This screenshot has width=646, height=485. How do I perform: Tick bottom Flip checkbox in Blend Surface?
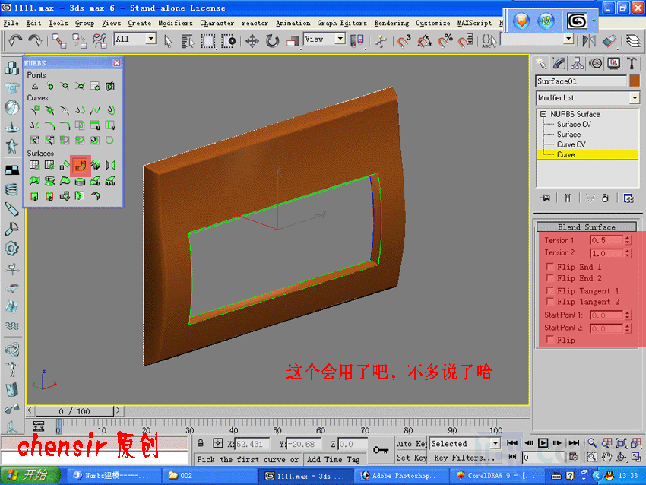[x=549, y=339]
